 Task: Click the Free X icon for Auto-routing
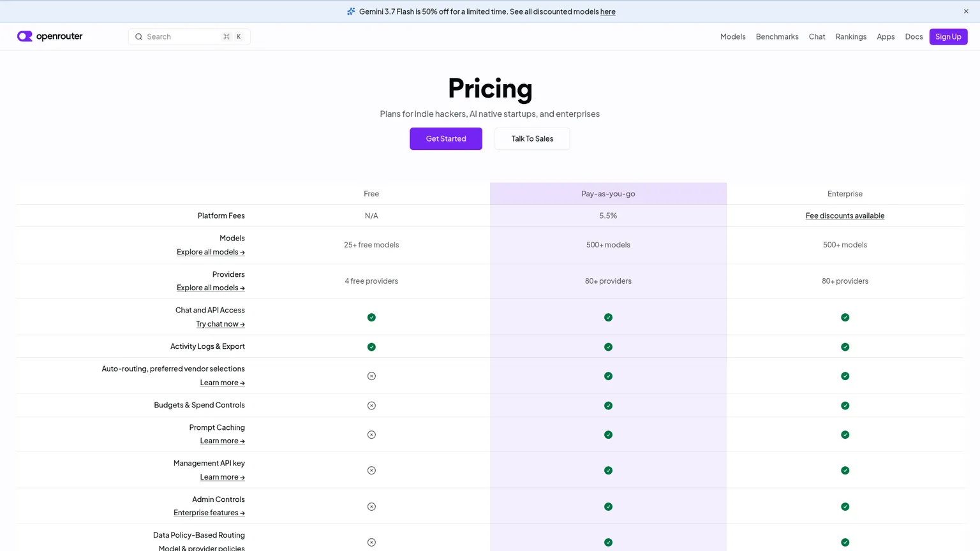coord(371,376)
